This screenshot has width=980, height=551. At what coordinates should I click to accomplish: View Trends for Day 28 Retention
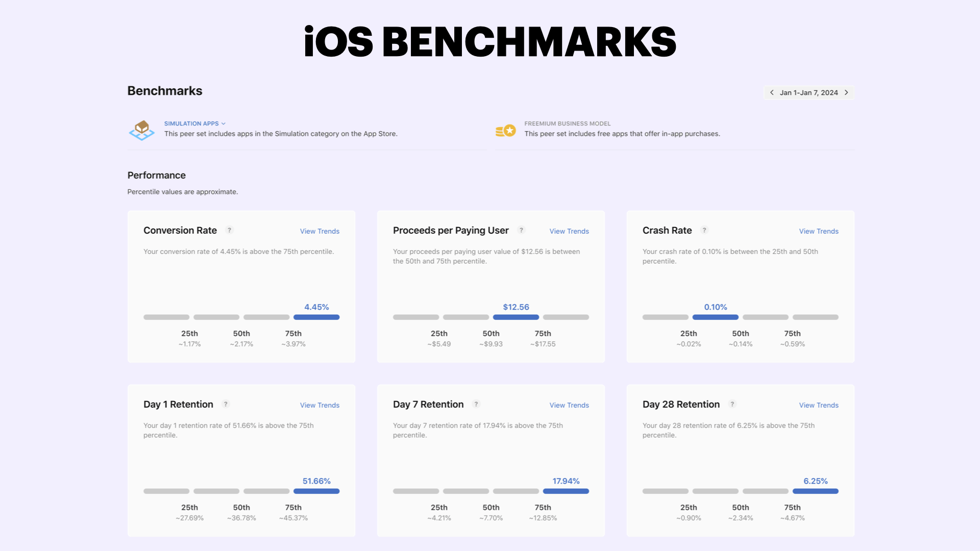tap(819, 405)
